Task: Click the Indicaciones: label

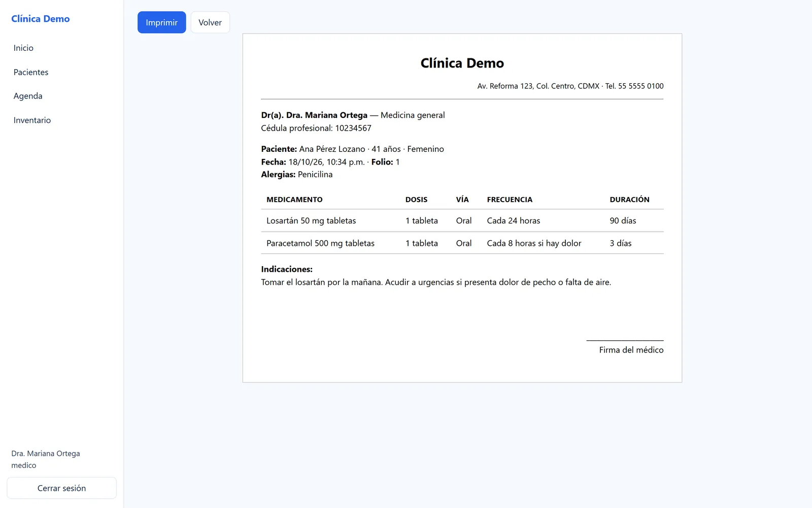Action: coord(287,269)
